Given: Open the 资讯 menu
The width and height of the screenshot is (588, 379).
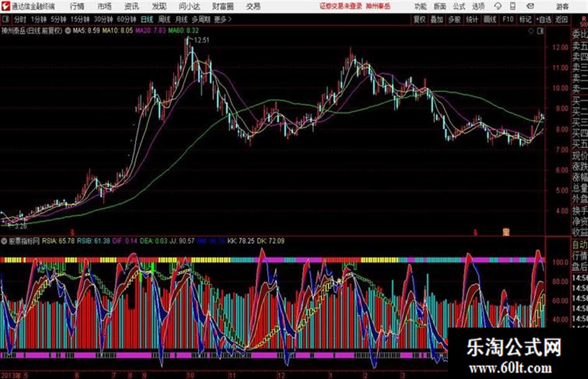Looking at the screenshot, I should [x=132, y=6].
